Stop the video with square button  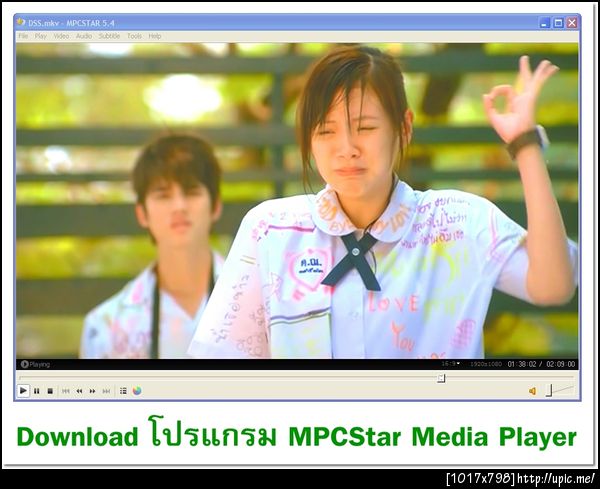pyautogui.click(x=50, y=391)
